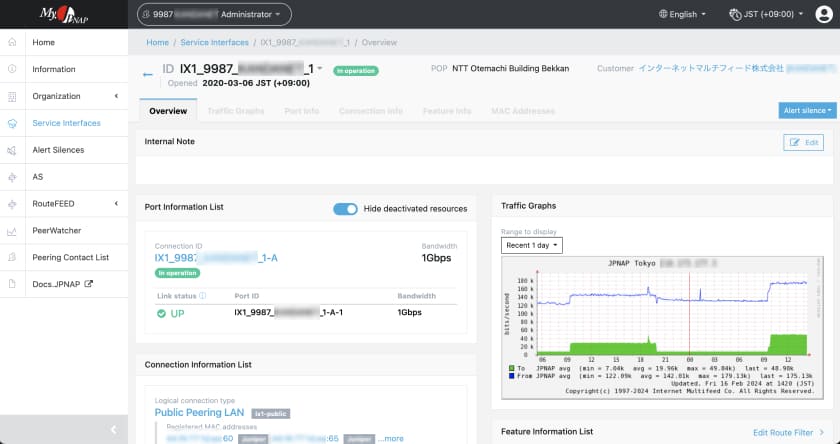Image resolution: width=840 pixels, height=444 pixels.
Task: Click the Edit button for Internal Note
Action: pyautogui.click(x=803, y=143)
